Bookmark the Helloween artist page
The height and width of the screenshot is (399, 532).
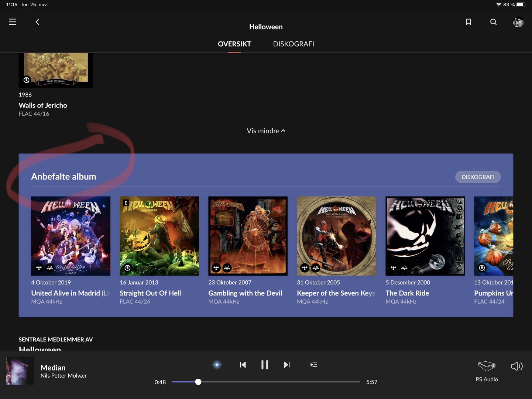(468, 22)
